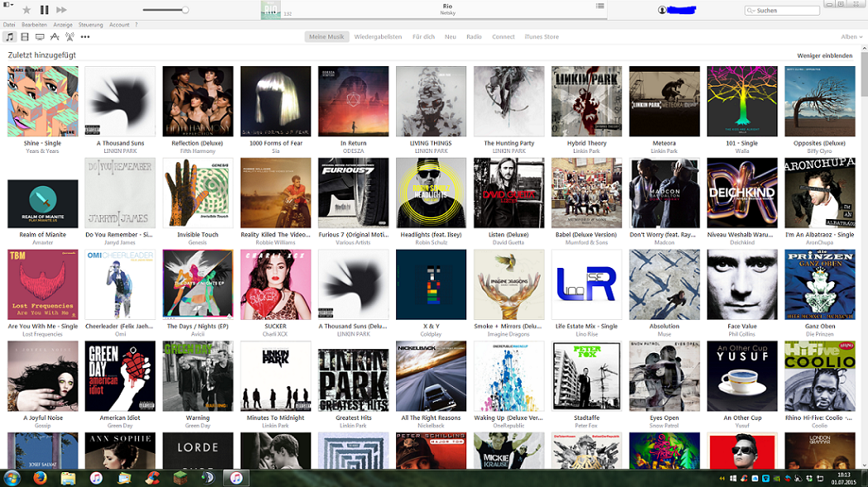Click the Suchen search field

click(782, 11)
